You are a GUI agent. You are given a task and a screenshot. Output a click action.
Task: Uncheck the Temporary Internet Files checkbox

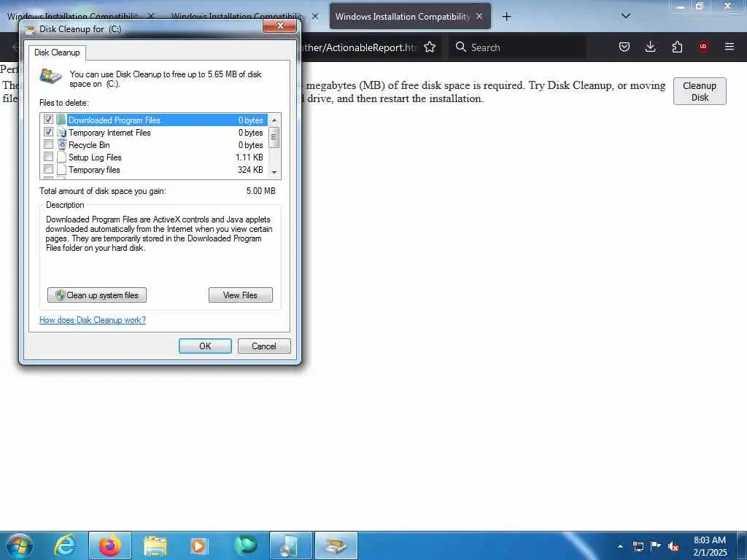pyautogui.click(x=48, y=131)
